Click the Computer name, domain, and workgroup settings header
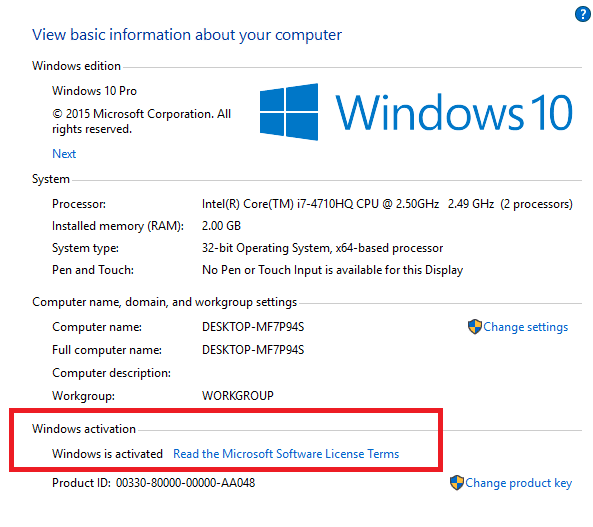Viewport: 593px width, 527px height. coord(165,302)
